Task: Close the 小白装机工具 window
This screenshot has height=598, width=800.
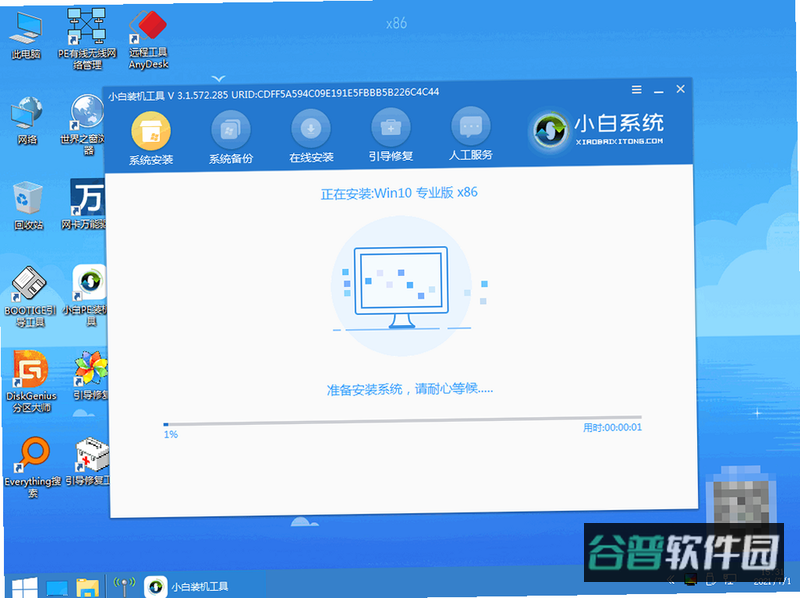Action: [680, 89]
